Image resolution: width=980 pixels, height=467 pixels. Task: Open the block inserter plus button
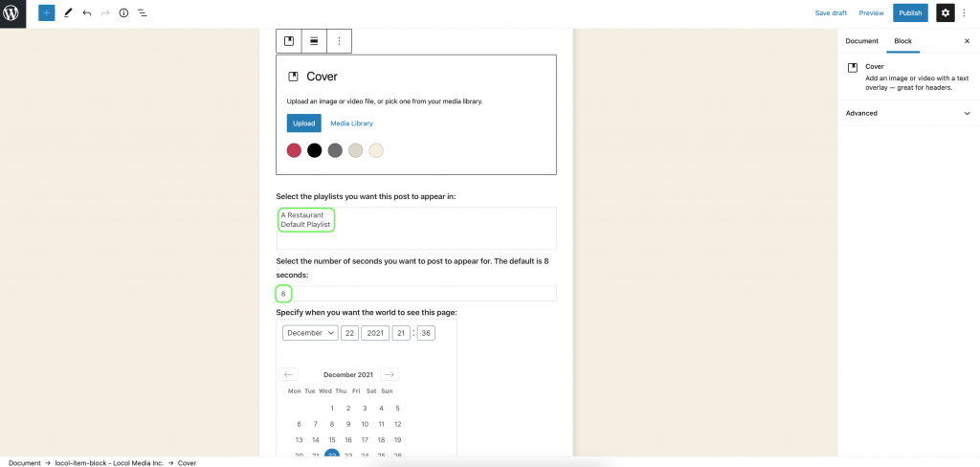(x=47, y=12)
